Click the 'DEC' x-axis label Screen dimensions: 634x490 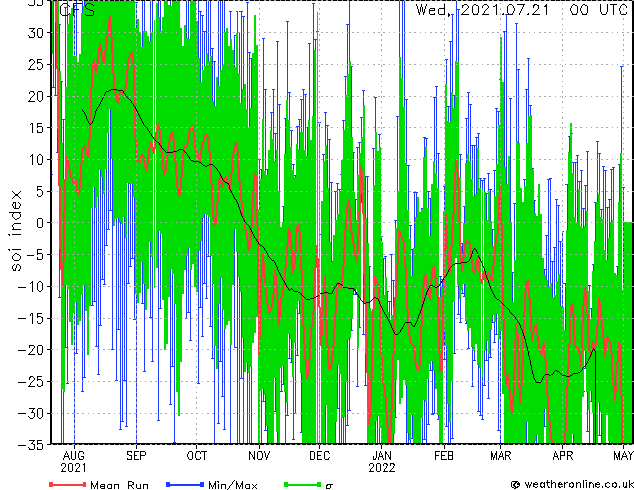point(319,456)
